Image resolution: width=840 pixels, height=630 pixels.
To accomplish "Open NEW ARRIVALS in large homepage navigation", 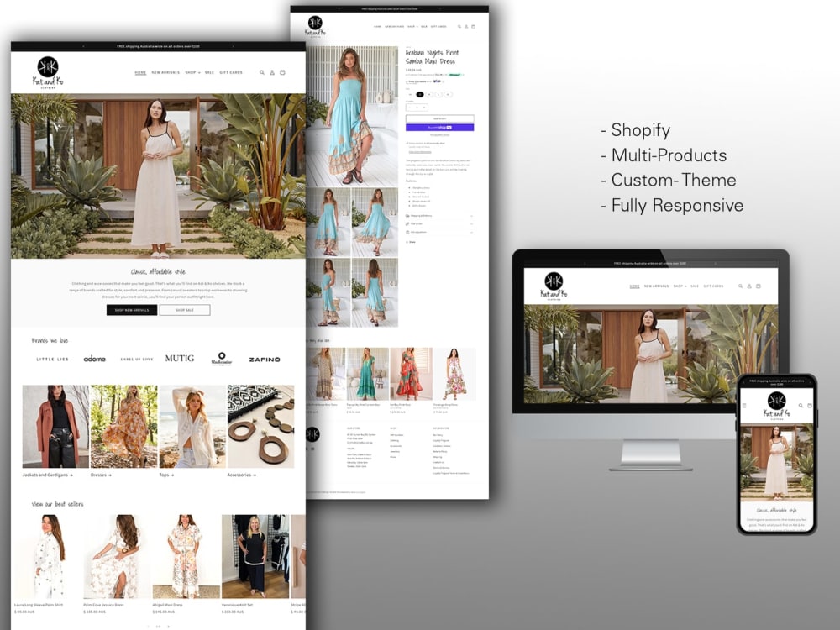I will [x=165, y=72].
